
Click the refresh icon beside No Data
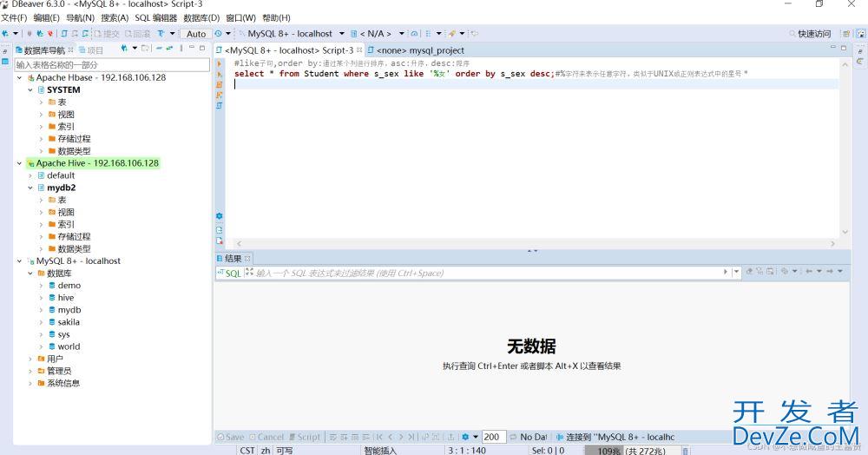tap(513, 437)
